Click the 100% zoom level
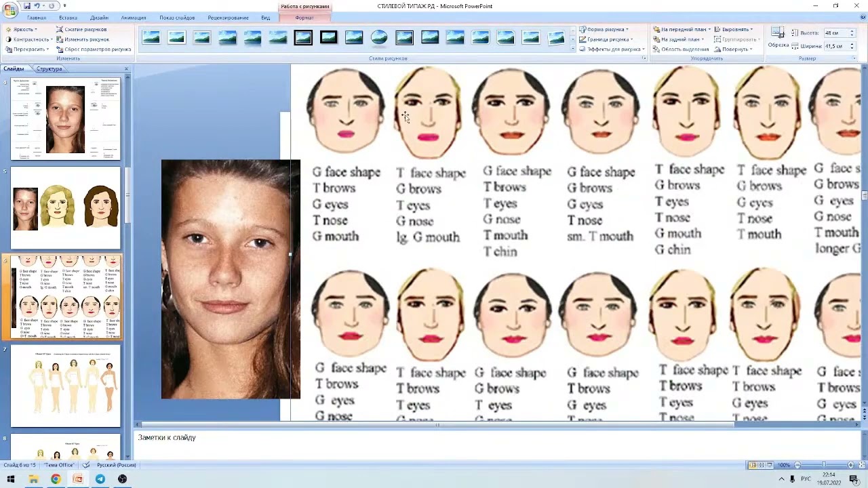 784,465
